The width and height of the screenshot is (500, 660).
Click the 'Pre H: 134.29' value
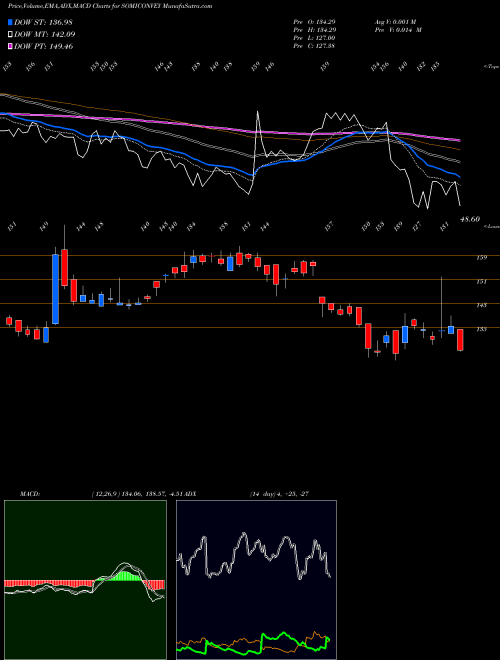314,30
